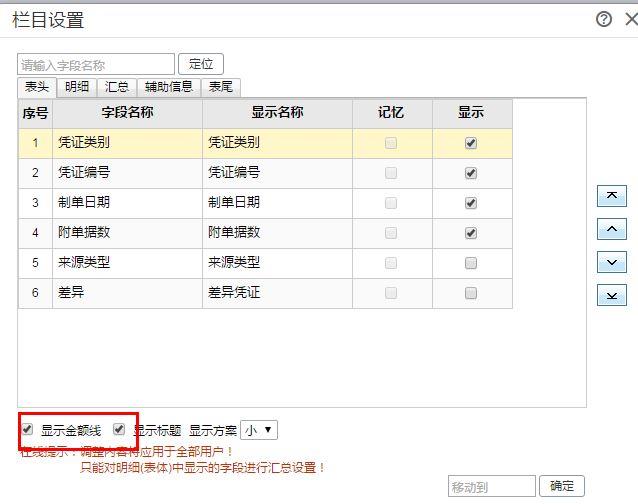Click the 序号 column header
This screenshot has width=638, height=504.
coord(35,113)
